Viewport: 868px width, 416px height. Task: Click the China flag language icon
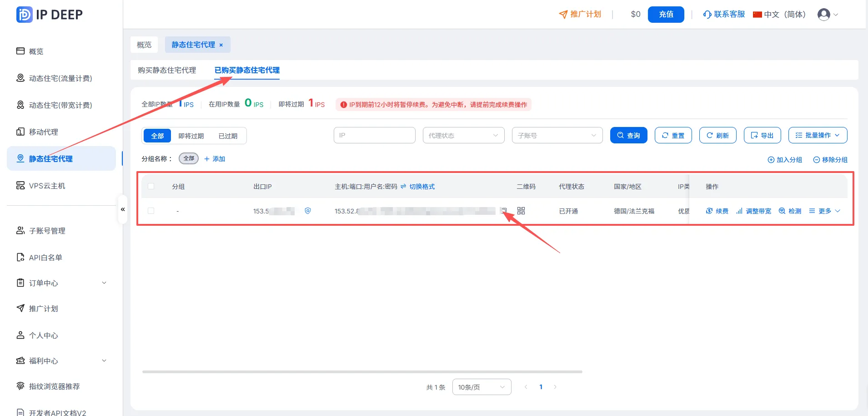coord(757,15)
